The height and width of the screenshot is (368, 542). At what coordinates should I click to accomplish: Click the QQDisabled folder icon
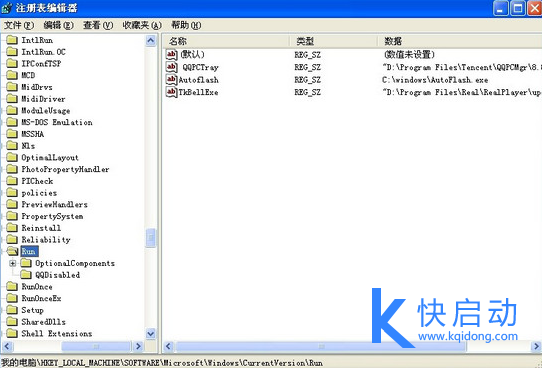[x=26, y=275]
